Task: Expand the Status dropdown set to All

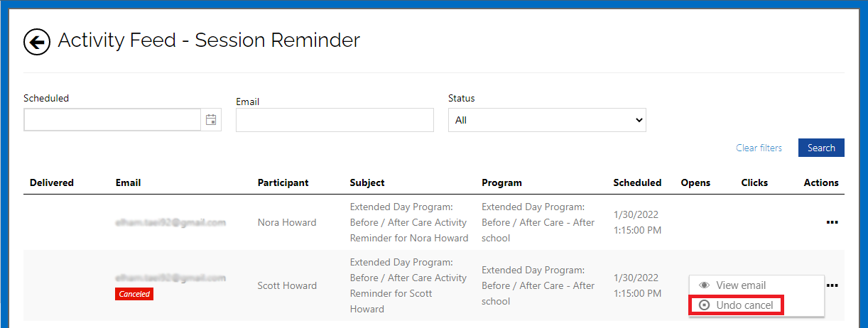Action: tap(547, 120)
